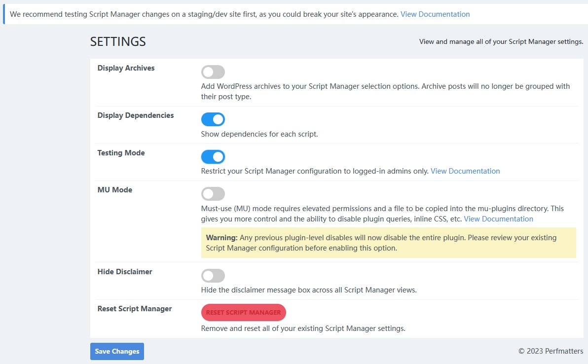Click the Display Archives setting label
Screen dimensions: 588x364
click(x=126, y=68)
